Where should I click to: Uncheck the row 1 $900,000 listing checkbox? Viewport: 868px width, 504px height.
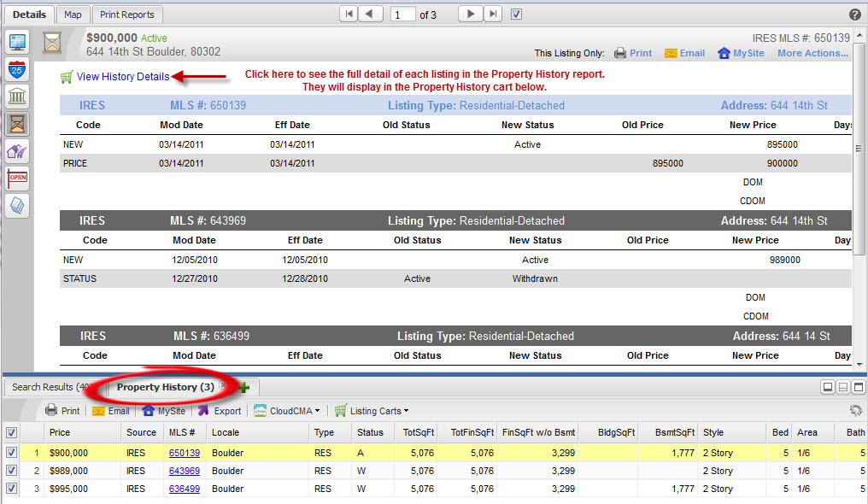click(x=11, y=454)
